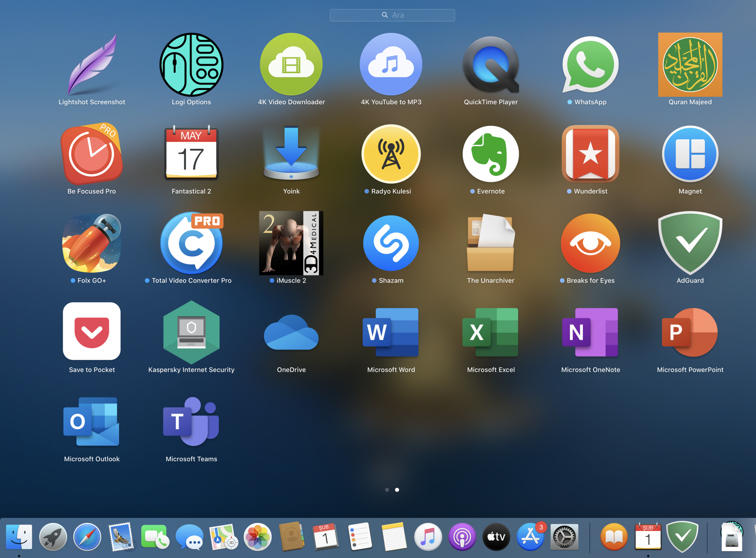The height and width of the screenshot is (558, 756).
Task: Launch Save to Pocket
Action: (92, 331)
